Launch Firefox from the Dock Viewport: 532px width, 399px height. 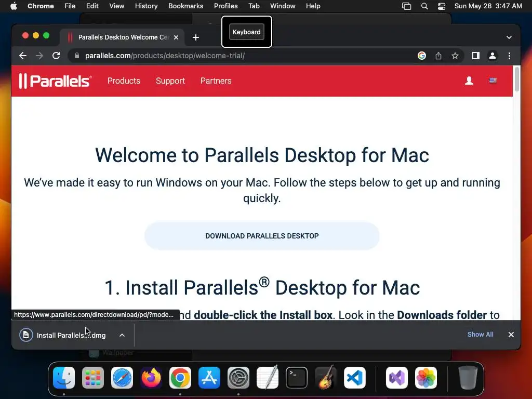pyautogui.click(x=151, y=378)
